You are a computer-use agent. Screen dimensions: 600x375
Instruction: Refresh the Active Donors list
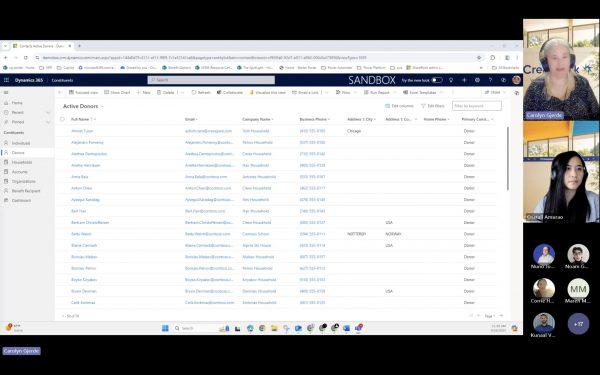tap(201, 93)
